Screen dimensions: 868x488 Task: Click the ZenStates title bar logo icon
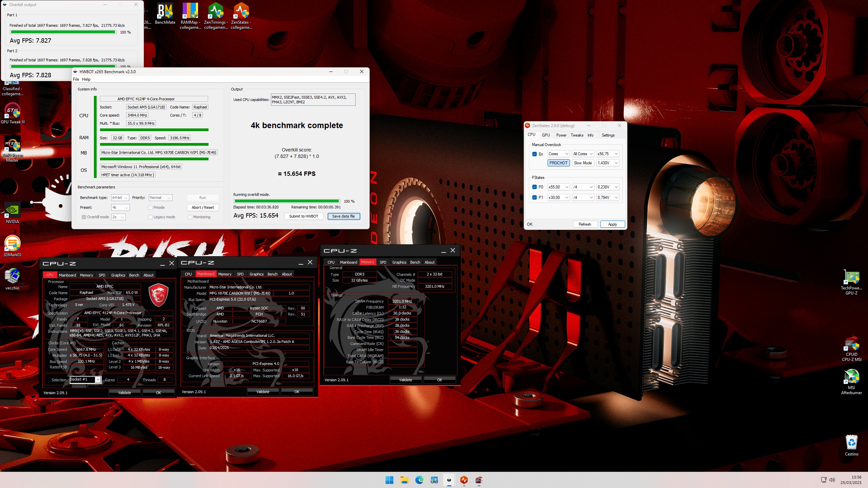527,125
